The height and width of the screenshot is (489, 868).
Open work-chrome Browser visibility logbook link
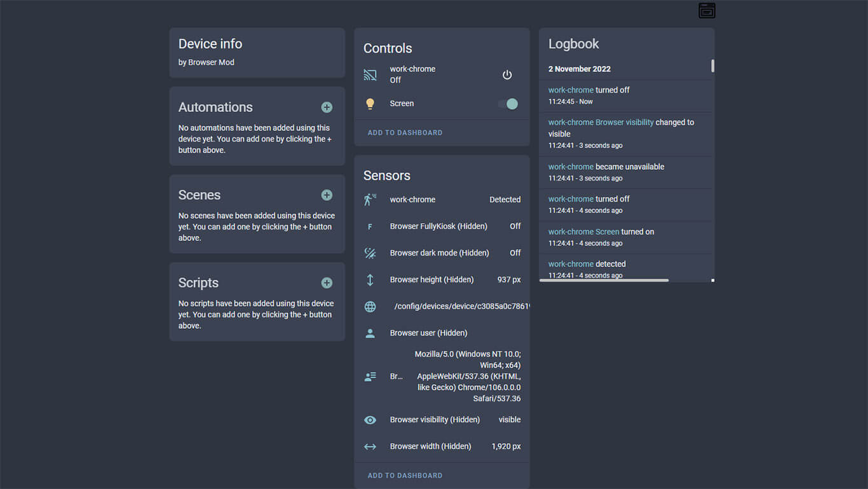point(601,122)
